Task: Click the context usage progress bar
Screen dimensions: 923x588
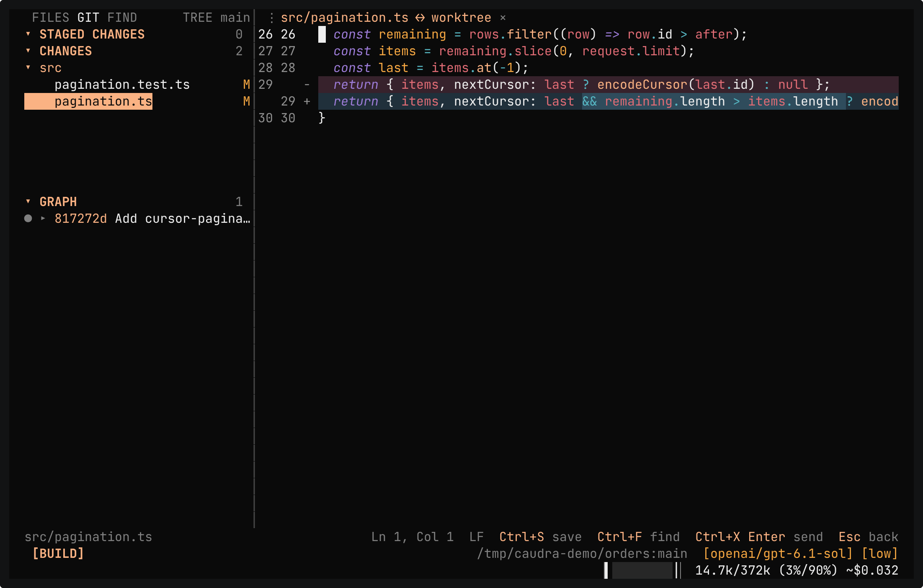Action: (x=642, y=570)
